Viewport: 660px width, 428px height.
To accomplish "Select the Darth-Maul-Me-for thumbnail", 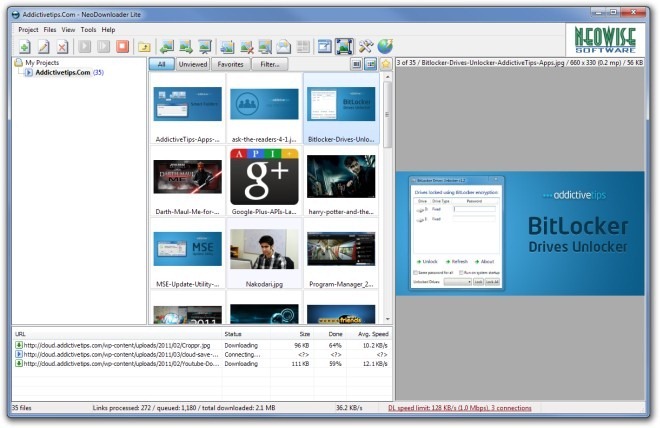I will [187, 181].
